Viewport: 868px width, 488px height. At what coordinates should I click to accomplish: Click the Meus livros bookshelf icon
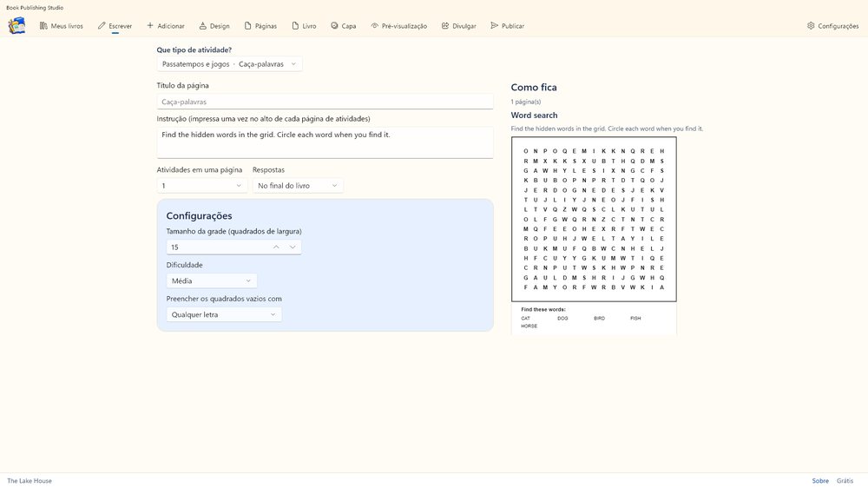coord(43,26)
